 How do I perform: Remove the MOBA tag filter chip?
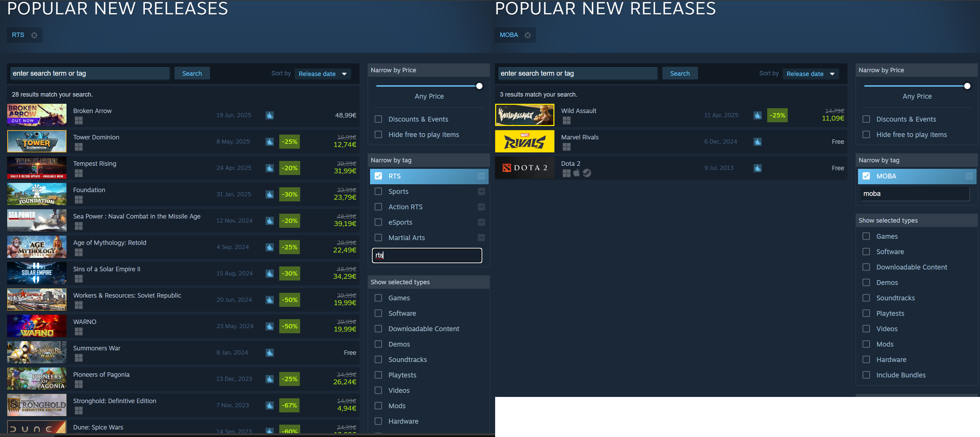coord(528,35)
